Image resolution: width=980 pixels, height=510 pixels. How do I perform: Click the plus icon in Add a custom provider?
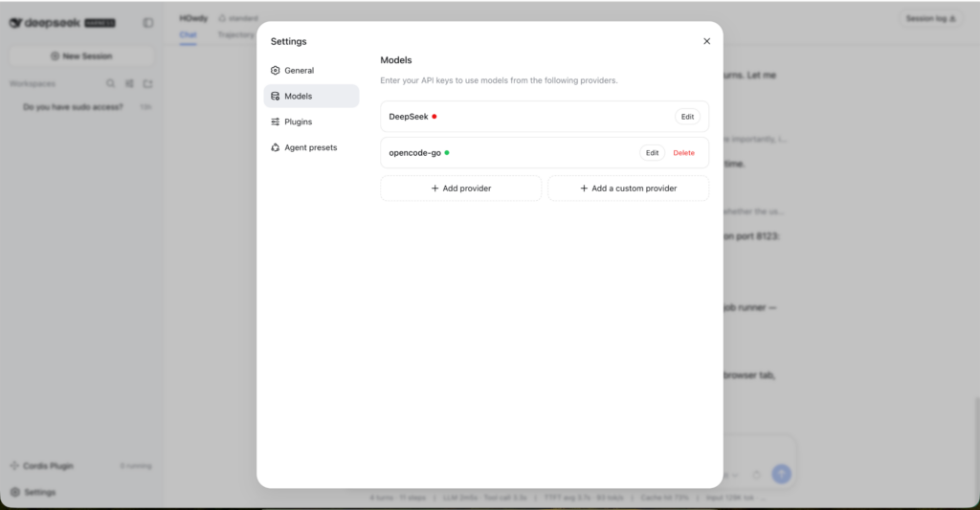[584, 188]
